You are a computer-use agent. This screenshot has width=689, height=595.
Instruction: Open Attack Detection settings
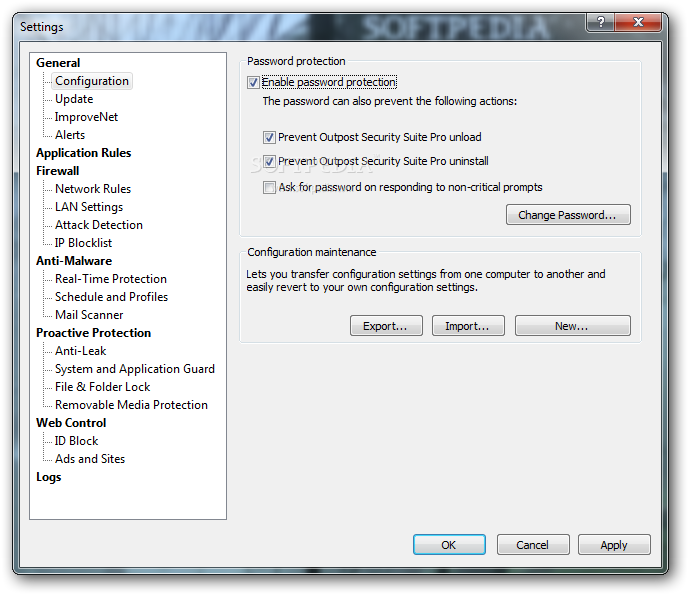point(99,225)
